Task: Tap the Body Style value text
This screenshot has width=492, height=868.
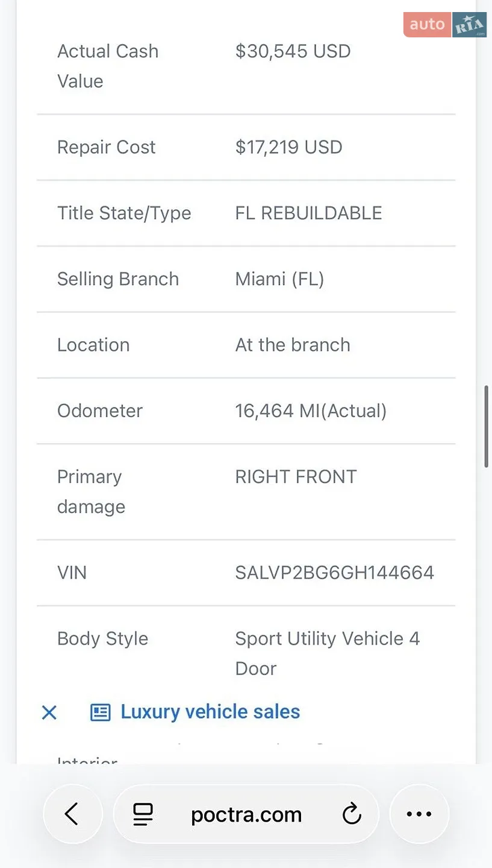Action: coord(328,653)
